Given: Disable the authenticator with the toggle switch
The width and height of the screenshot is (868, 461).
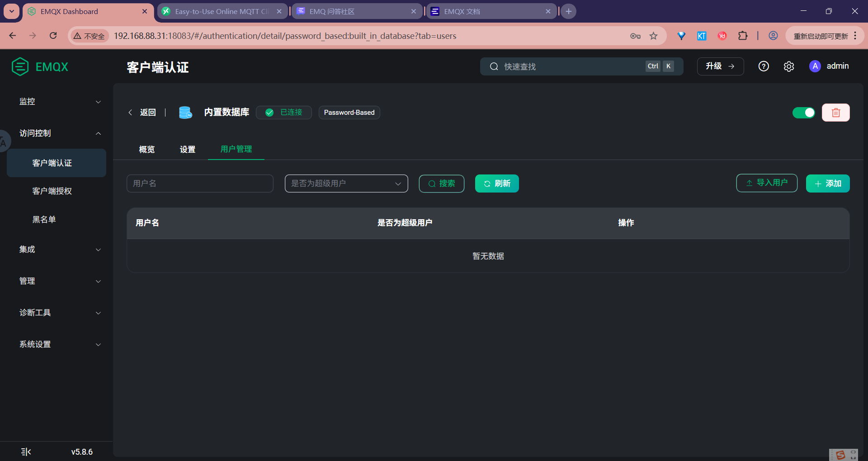Looking at the screenshot, I should tap(804, 113).
